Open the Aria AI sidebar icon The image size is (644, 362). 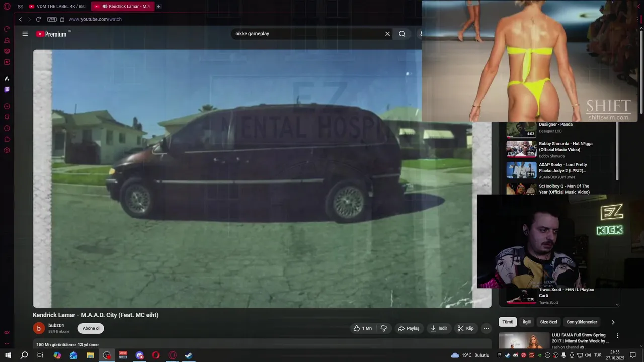pyautogui.click(x=7, y=78)
